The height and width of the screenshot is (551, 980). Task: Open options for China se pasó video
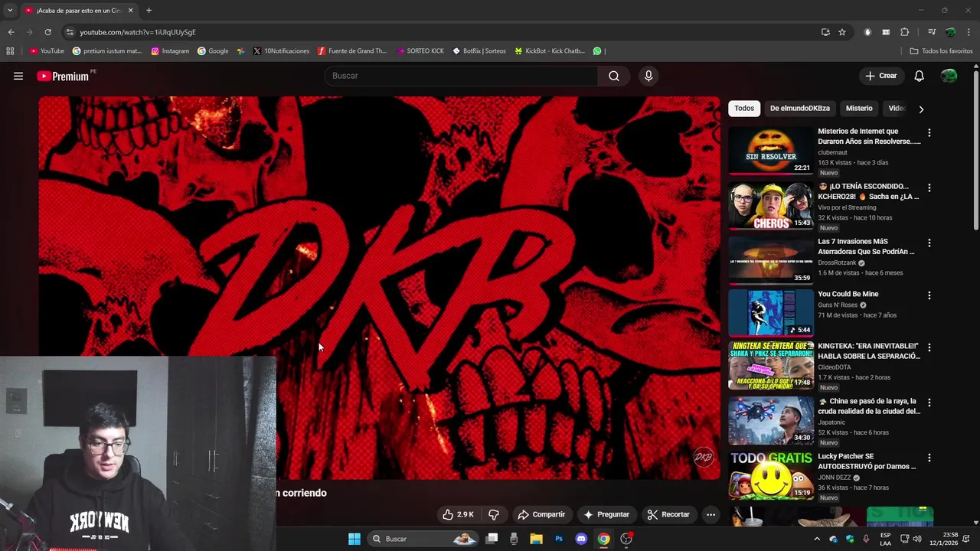(929, 403)
